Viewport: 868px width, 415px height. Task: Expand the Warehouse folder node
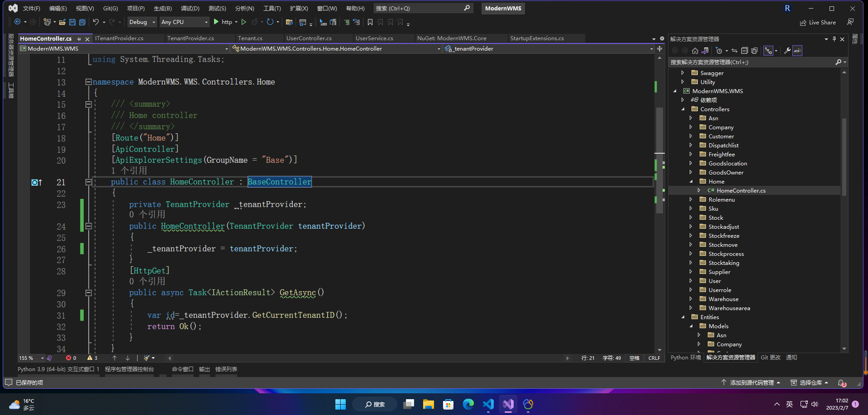pyautogui.click(x=691, y=299)
